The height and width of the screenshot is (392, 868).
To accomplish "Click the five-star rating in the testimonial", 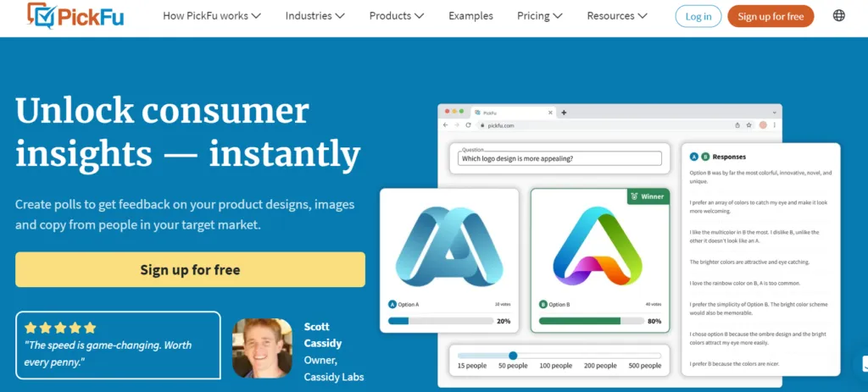I will tap(60, 328).
